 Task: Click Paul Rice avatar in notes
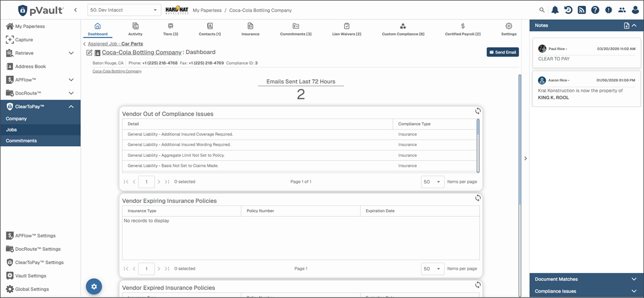[x=542, y=49]
